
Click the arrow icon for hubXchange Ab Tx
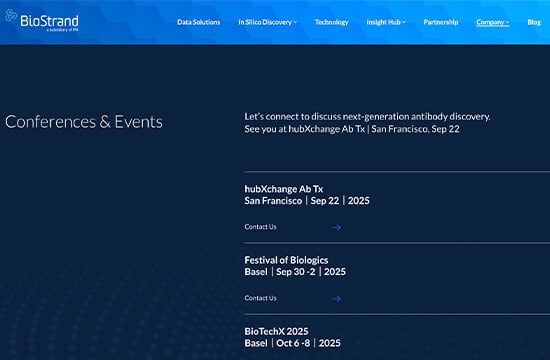[x=336, y=228]
